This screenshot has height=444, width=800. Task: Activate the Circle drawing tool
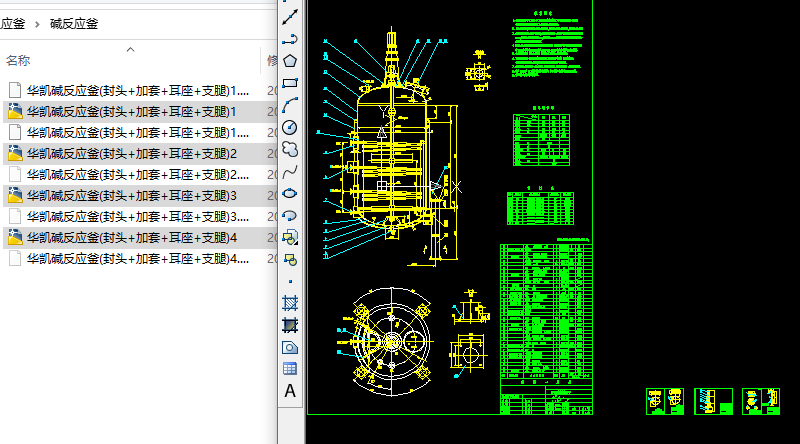(x=290, y=127)
